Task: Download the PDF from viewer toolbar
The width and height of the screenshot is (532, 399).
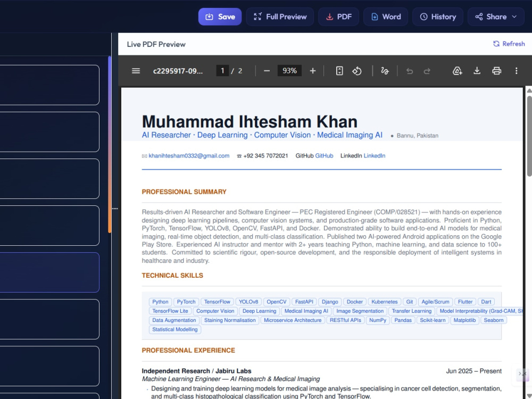Action: coord(477,71)
